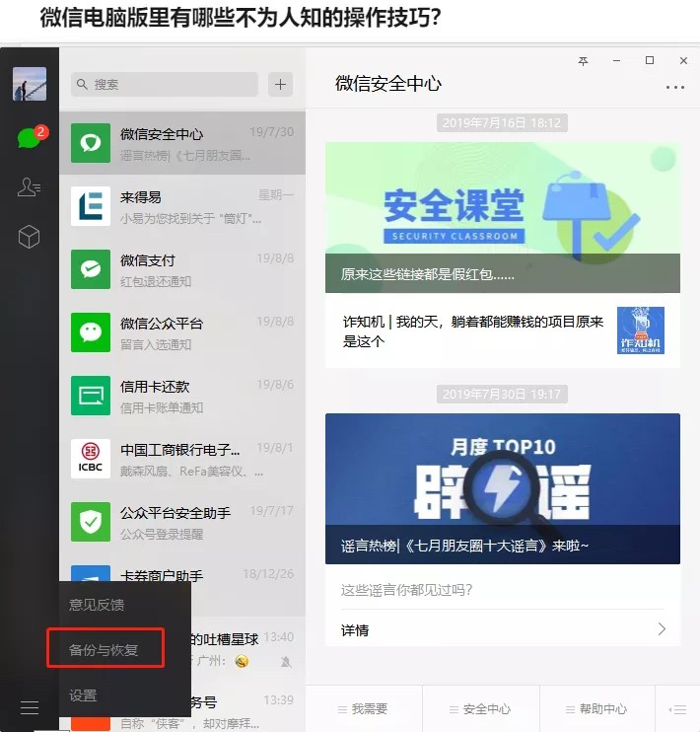
Task: Open the favorites cube icon
Action: [29, 237]
